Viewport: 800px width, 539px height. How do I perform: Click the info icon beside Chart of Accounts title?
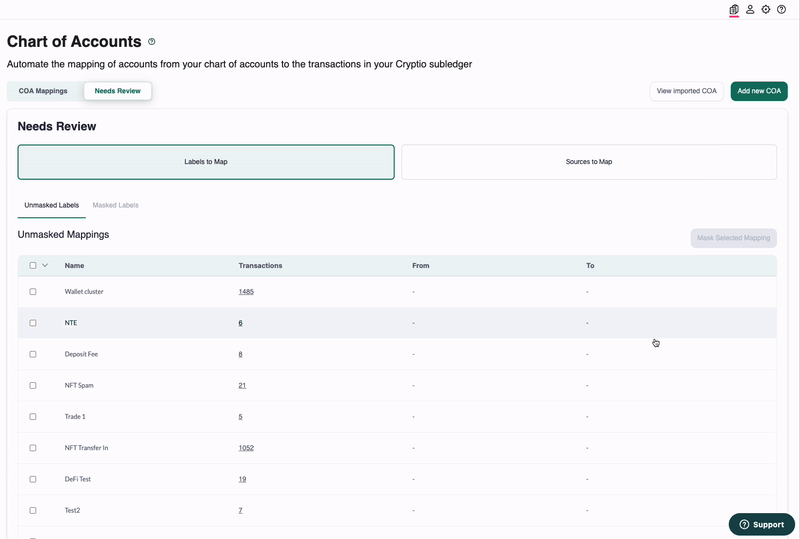click(152, 42)
